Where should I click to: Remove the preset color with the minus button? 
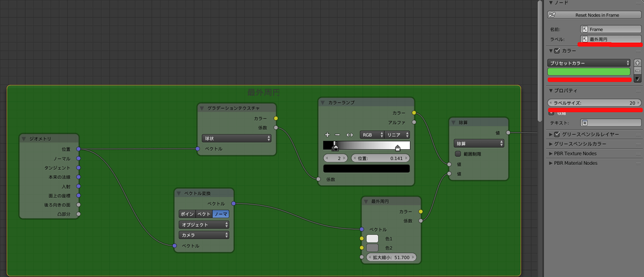pyautogui.click(x=638, y=71)
